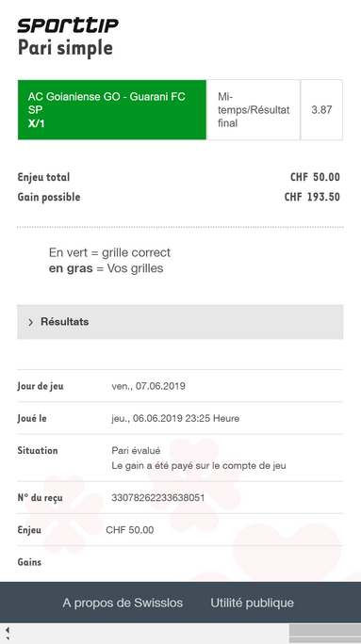Expand the Résultats section

(x=180, y=322)
